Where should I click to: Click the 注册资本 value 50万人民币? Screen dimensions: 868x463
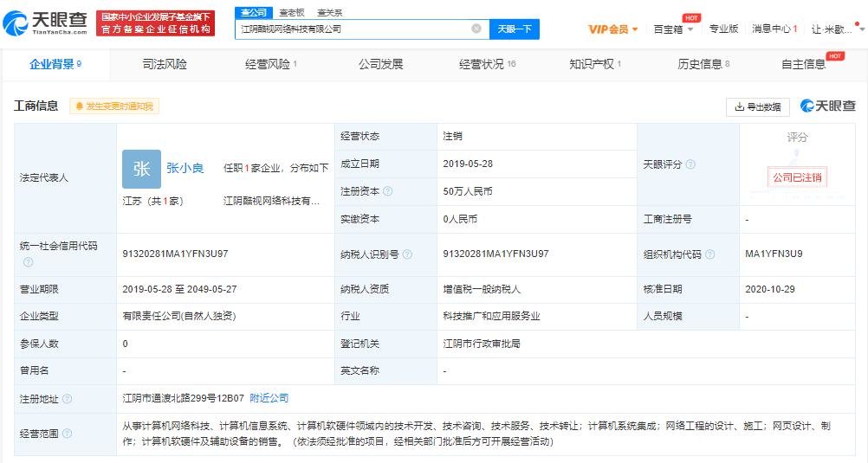click(x=468, y=191)
